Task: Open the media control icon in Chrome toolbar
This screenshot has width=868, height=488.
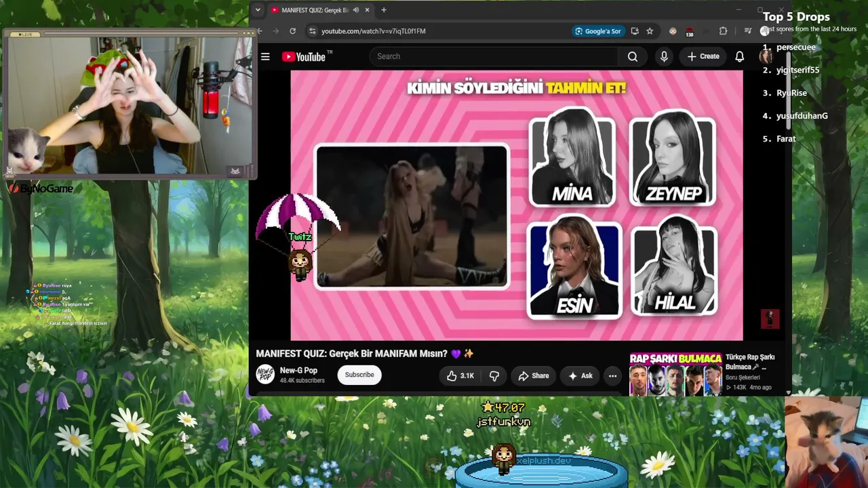Action: click(748, 31)
